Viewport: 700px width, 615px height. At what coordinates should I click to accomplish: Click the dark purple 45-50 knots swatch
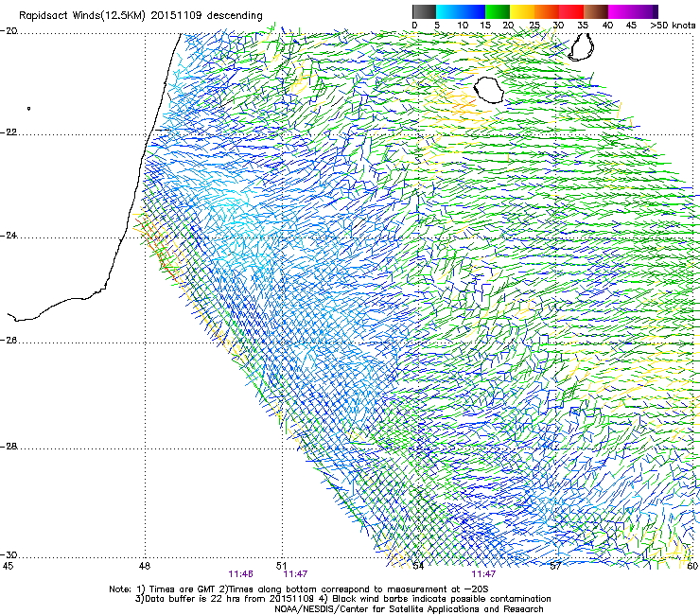click(645, 11)
